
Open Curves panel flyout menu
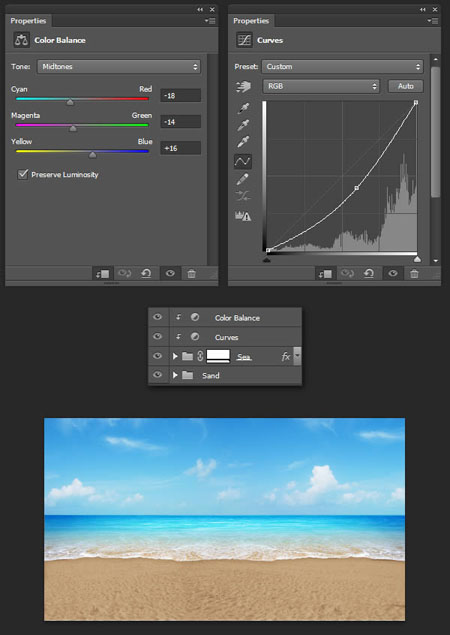pyautogui.click(x=433, y=21)
